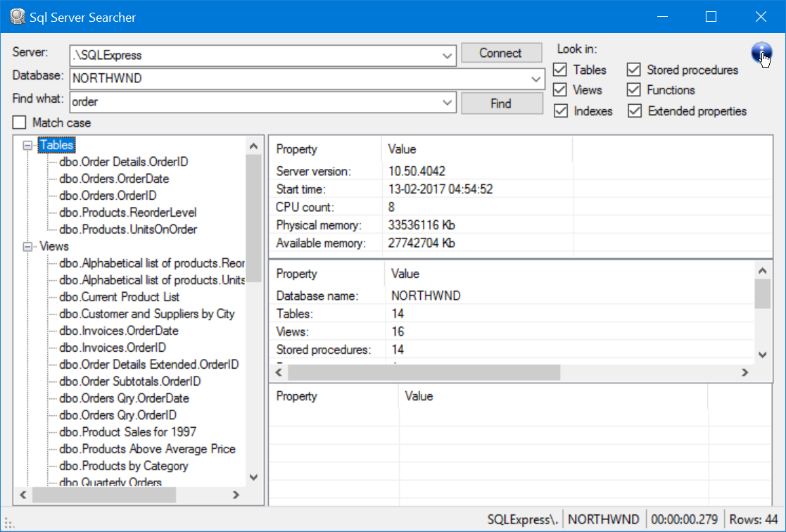Click tree horizontal scroll left arrow
The width and height of the screenshot is (786, 532).
[23, 495]
